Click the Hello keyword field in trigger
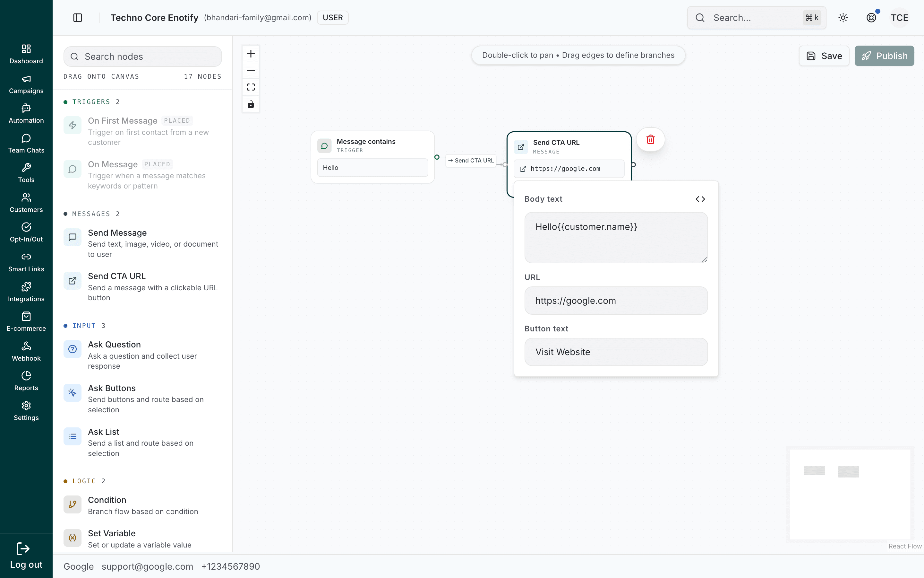This screenshot has height=578, width=924. tap(373, 167)
